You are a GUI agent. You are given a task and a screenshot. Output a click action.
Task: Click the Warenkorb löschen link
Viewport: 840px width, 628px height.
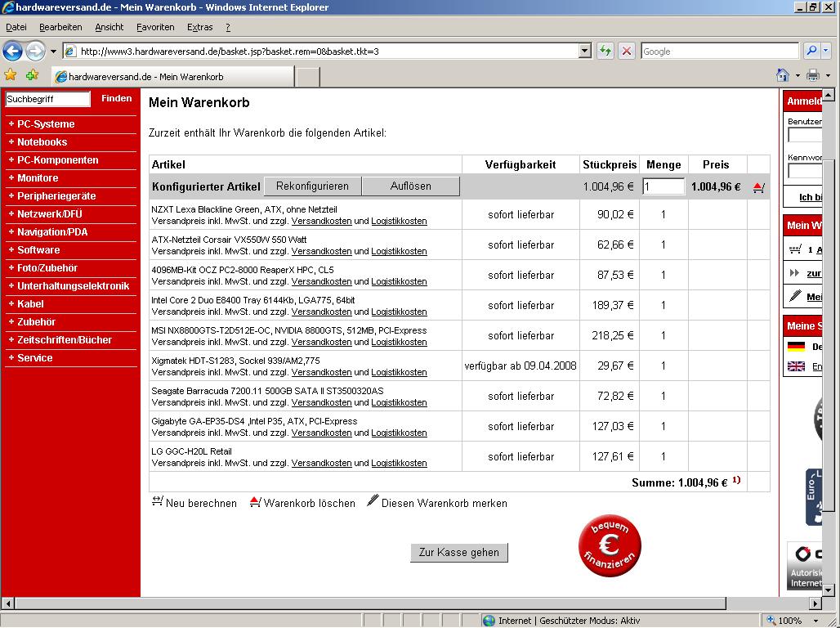coord(309,503)
